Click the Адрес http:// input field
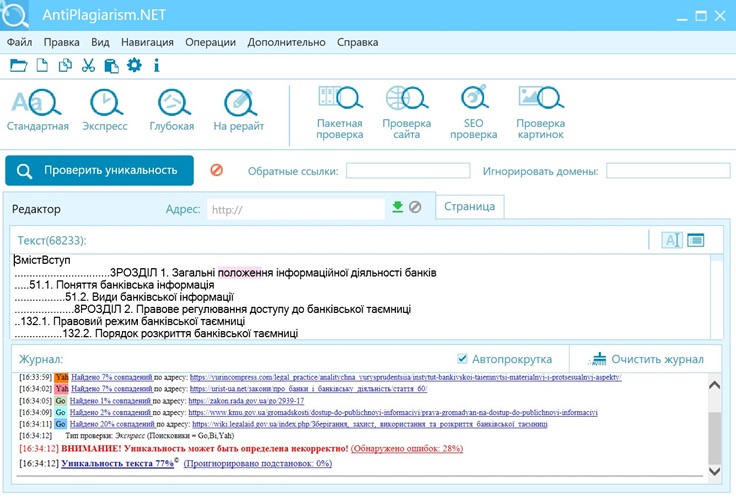The height and width of the screenshot is (500, 736). click(x=296, y=209)
